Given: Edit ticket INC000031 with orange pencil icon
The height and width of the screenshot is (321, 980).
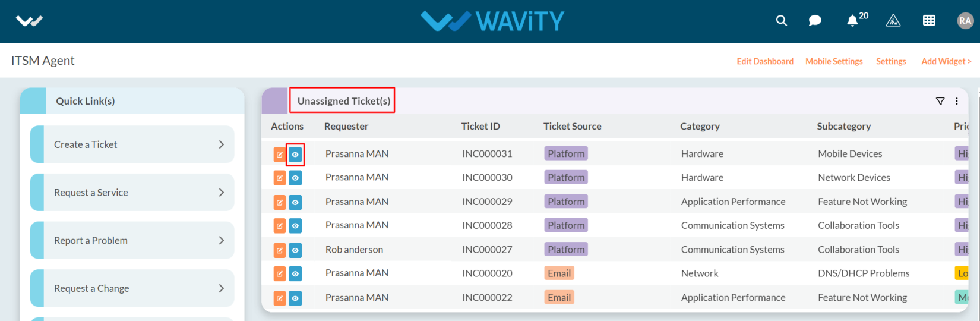Looking at the screenshot, I should (x=280, y=155).
